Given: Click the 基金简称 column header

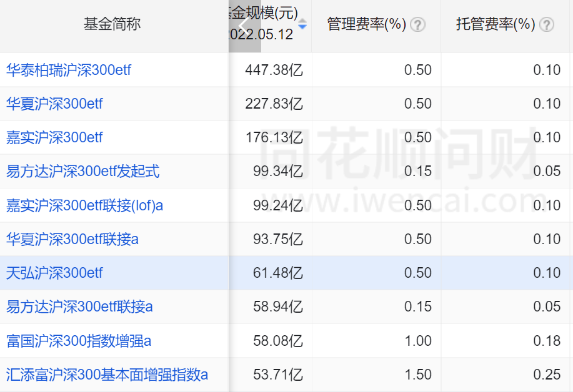Looking at the screenshot, I should (x=112, y=25).
